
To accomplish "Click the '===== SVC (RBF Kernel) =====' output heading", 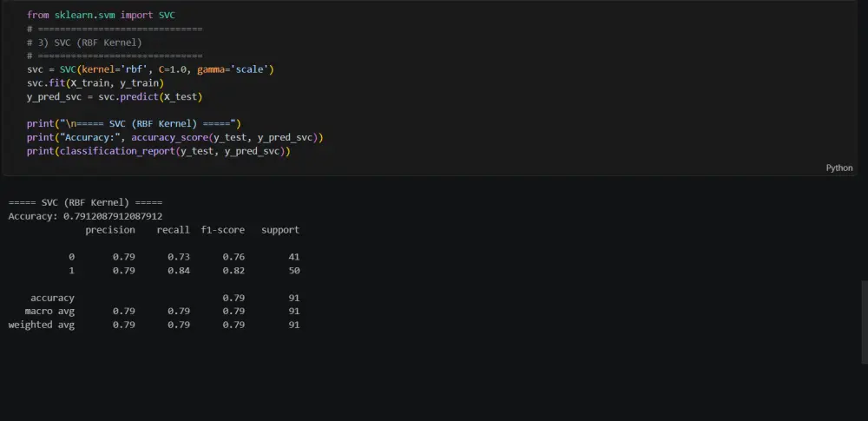I will [85, 203].
